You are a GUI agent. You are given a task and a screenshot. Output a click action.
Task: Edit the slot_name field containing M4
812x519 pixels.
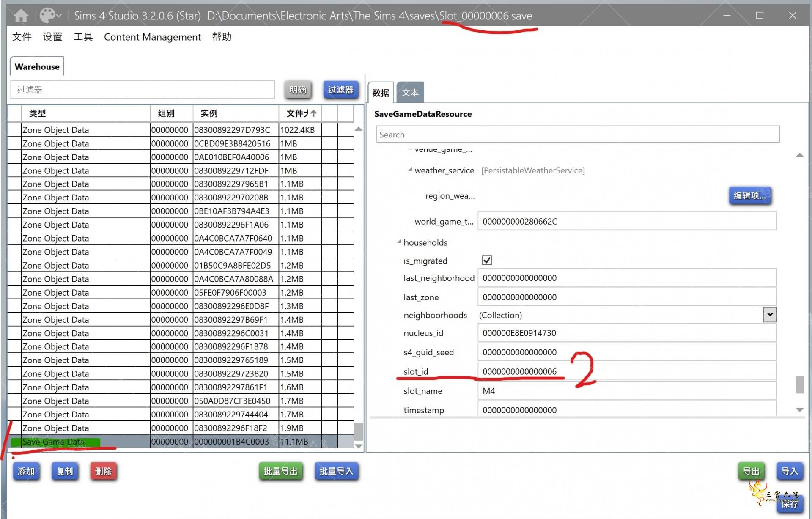tap(627, 391)
